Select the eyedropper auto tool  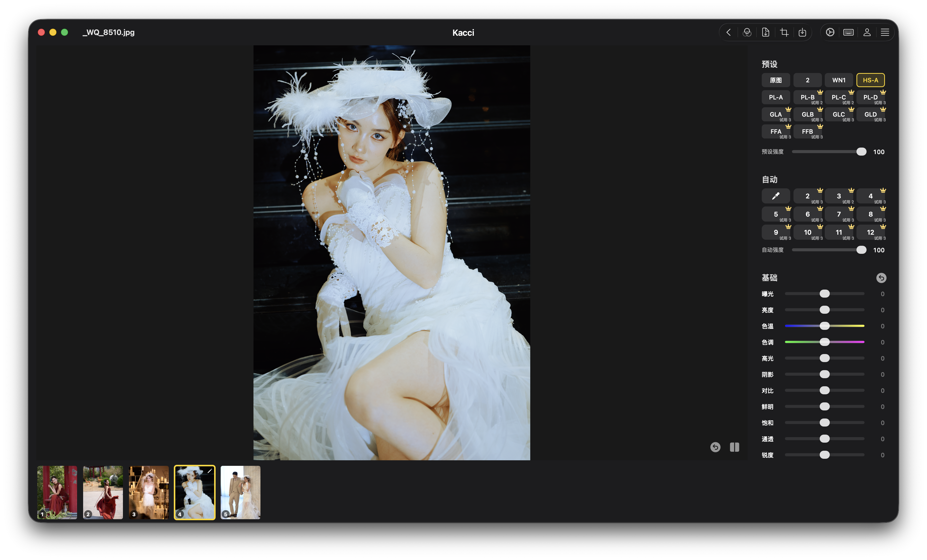(x=775, y=196)
